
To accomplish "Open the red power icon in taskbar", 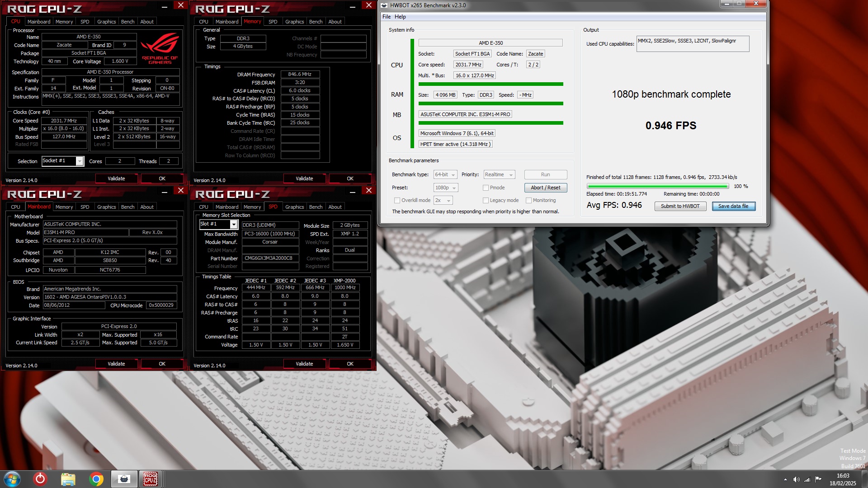I will tap(40, 479).
